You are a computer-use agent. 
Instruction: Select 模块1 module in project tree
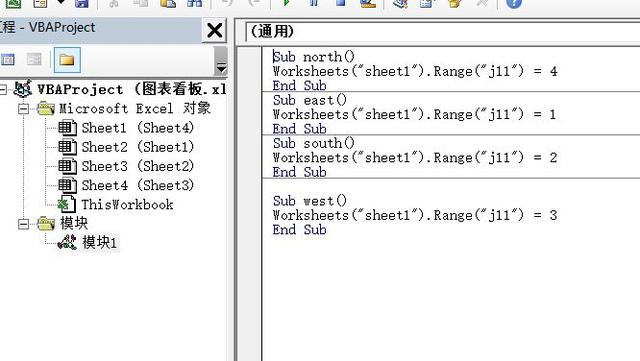[100, 243]
